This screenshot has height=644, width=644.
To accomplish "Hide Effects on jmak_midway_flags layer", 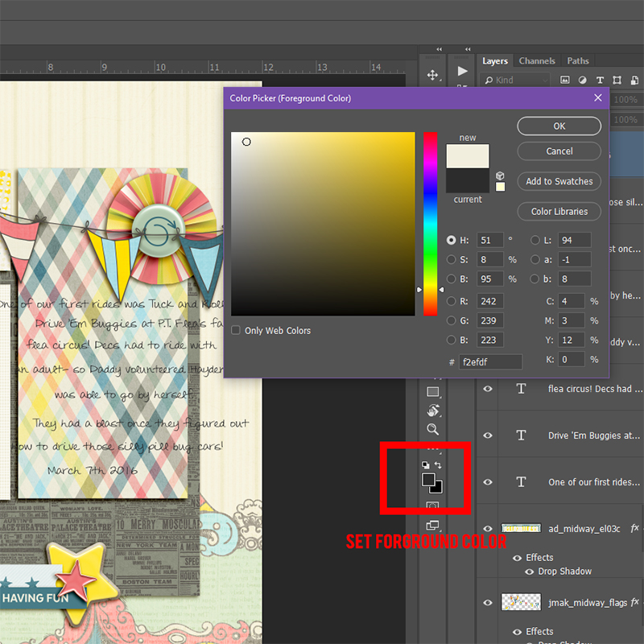I will click(518, 632).
